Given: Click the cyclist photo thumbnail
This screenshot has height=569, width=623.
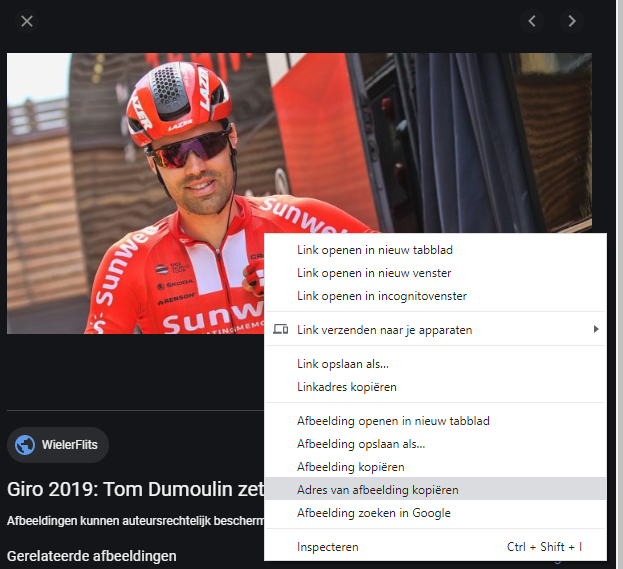Looking at the screenshot, I should pyautogui.click(x=299, y=193).
